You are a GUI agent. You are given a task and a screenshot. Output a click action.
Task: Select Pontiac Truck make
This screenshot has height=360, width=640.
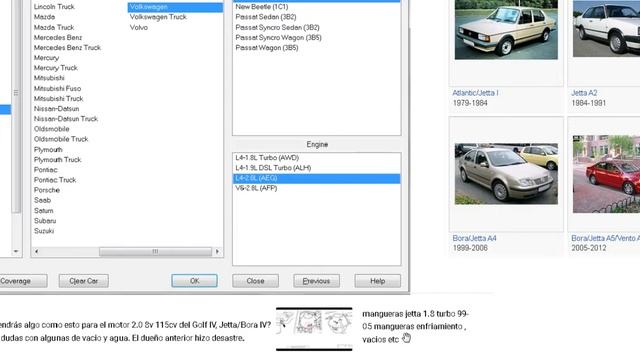[x=55, y=180]
